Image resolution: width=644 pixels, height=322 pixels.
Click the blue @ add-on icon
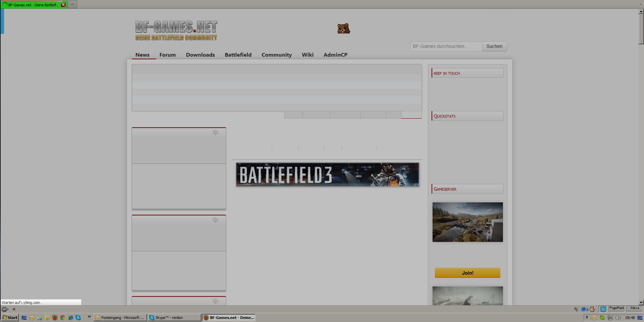pos(603,309)
